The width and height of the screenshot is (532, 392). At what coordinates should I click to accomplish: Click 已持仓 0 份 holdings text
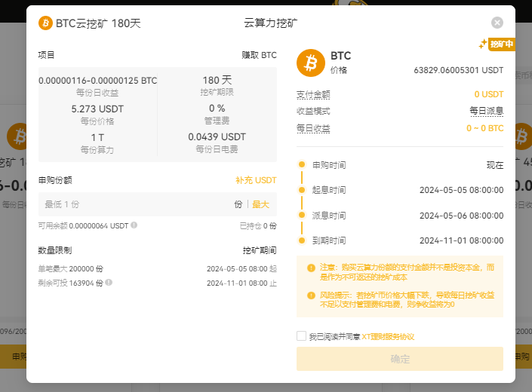tap(258, 225)
